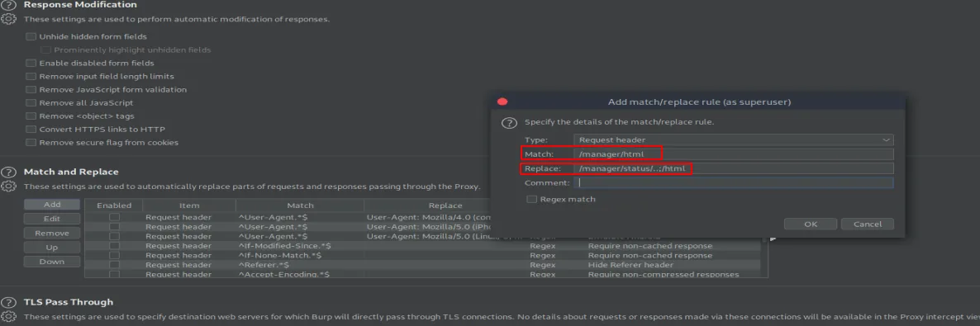Open gear options for Match and Replace
Image resolution: width=980 pixels, height=326 pixels.
pos(8,186)
